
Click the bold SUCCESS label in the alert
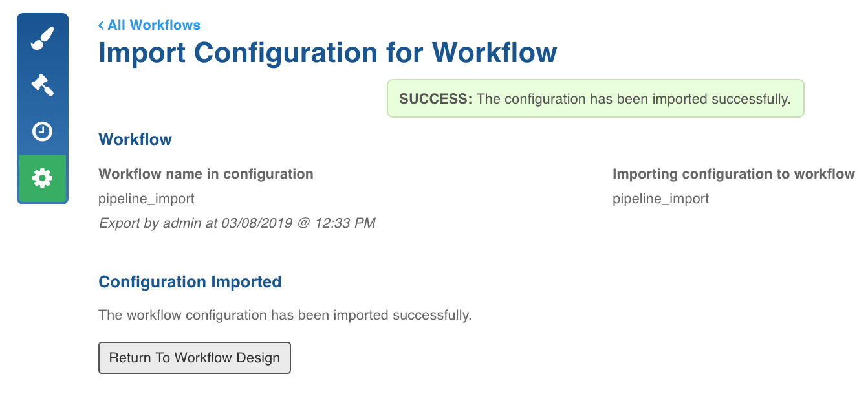437,99
